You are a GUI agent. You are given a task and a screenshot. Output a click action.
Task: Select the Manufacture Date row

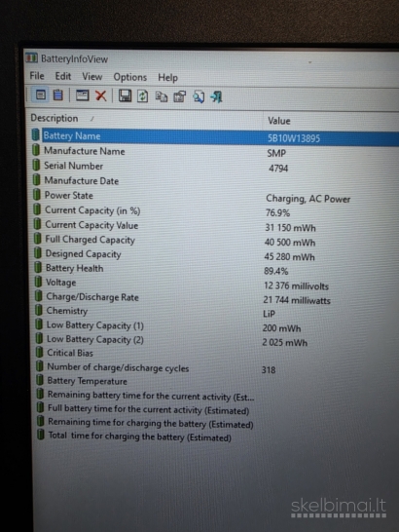(215, 181)
